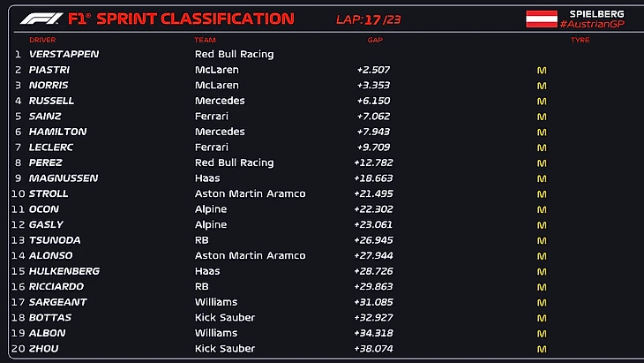The height and width of the screenshot is (363, 644).
Task: Click Sargeant's tyre compound icon
Action: (542, 302)
